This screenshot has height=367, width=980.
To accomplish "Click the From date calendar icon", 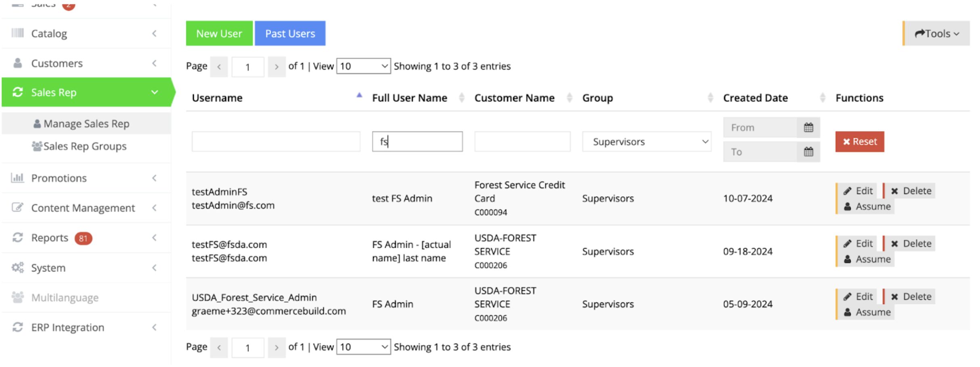I will pos(808,128).
